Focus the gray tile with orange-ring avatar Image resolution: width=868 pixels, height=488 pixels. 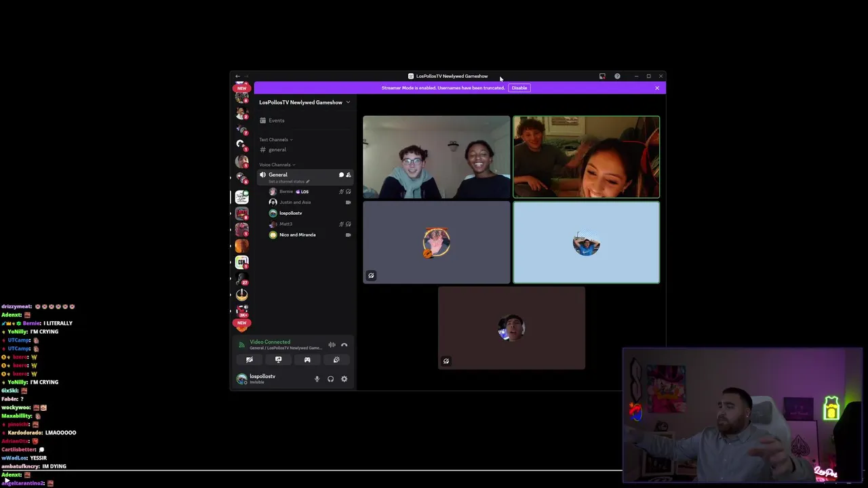coord(436,243)
